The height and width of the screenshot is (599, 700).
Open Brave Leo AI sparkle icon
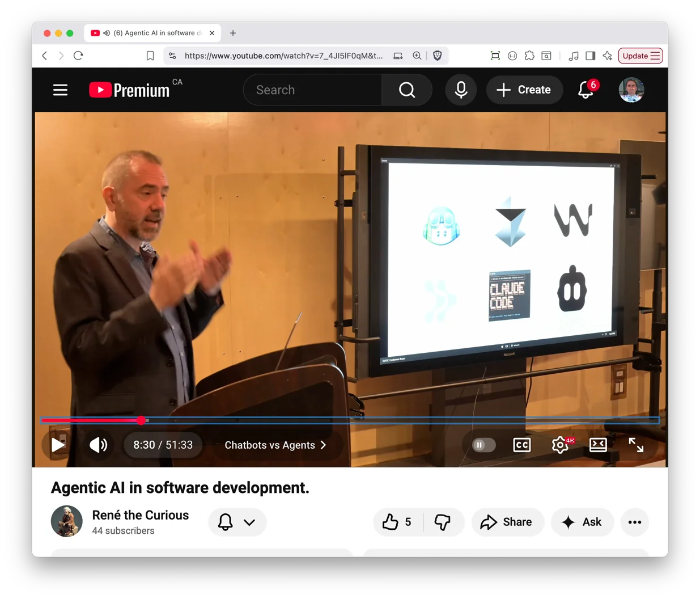[x=607, y=56]
